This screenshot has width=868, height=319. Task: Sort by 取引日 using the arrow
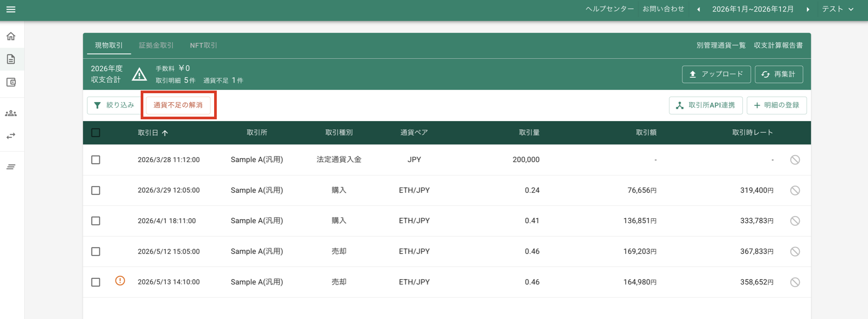tap(165, 133)
